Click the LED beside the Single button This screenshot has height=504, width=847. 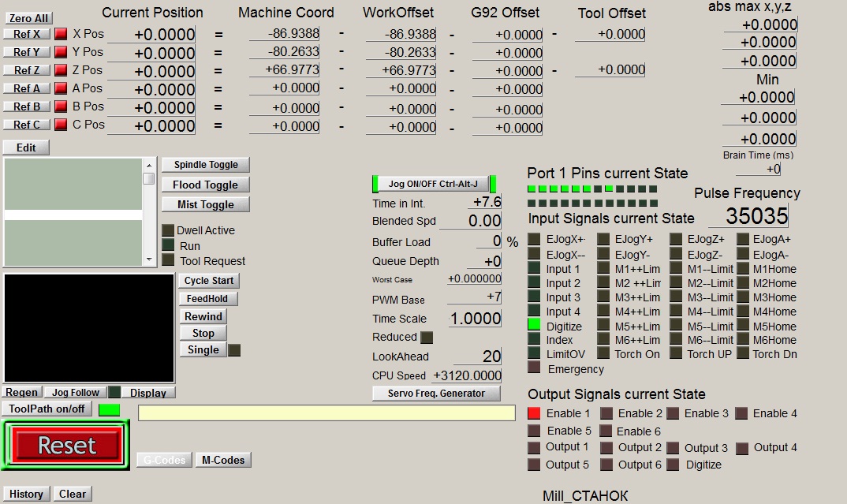point(234,350)
